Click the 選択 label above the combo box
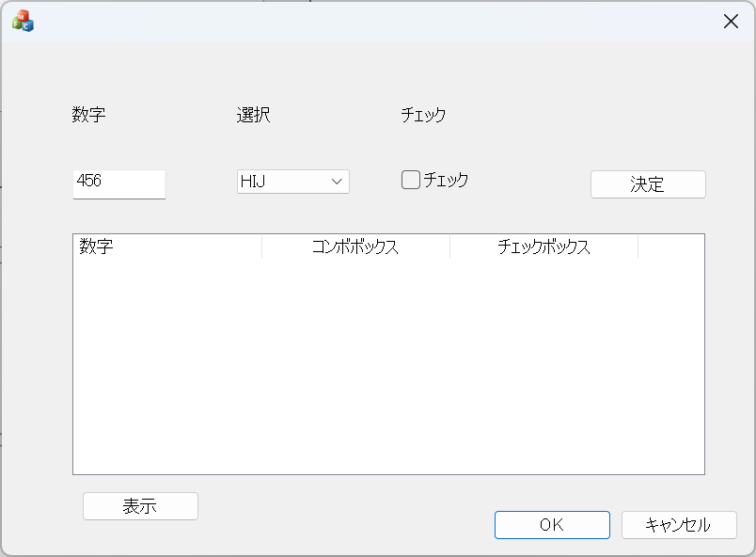Viewport: 756px width, 557px height. [253, 116]
